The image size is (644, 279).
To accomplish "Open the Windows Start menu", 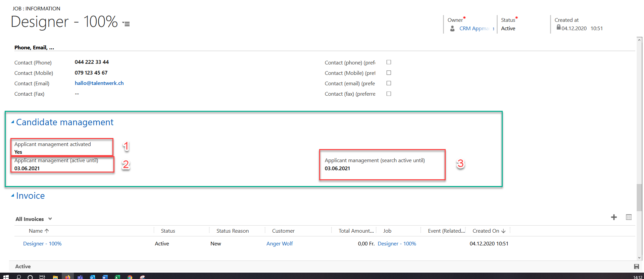I will pos(6,277).
